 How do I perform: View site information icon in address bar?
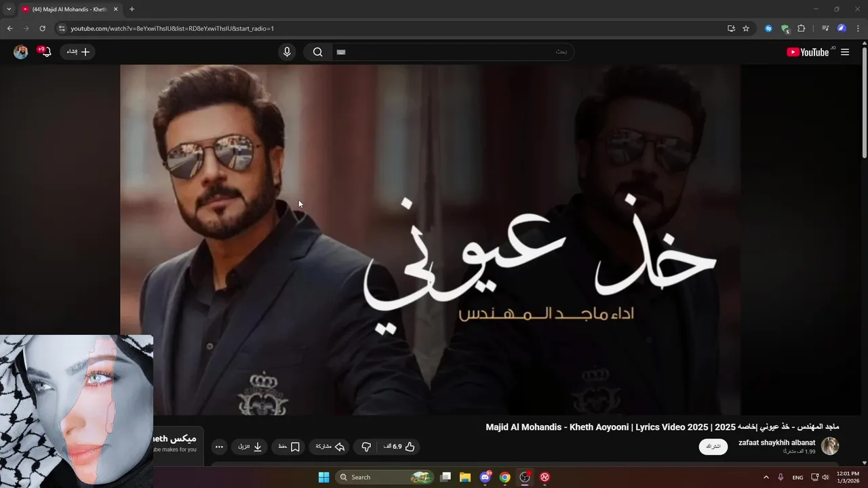pyautogui.click(x=62, y=28)
